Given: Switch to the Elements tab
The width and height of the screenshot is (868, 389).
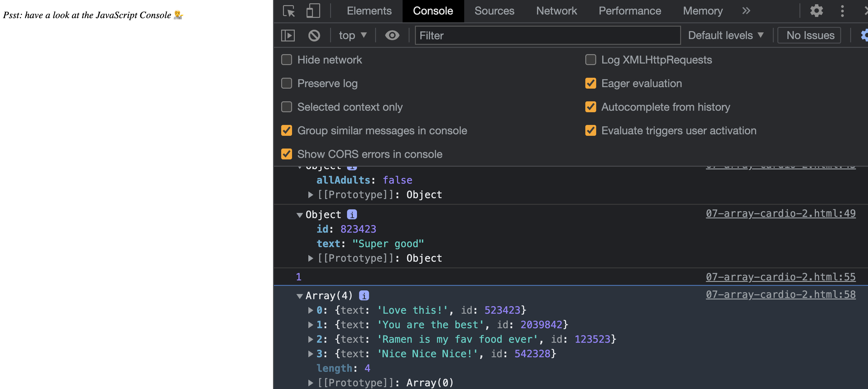Looking at the screenshot, I should 369,11.
